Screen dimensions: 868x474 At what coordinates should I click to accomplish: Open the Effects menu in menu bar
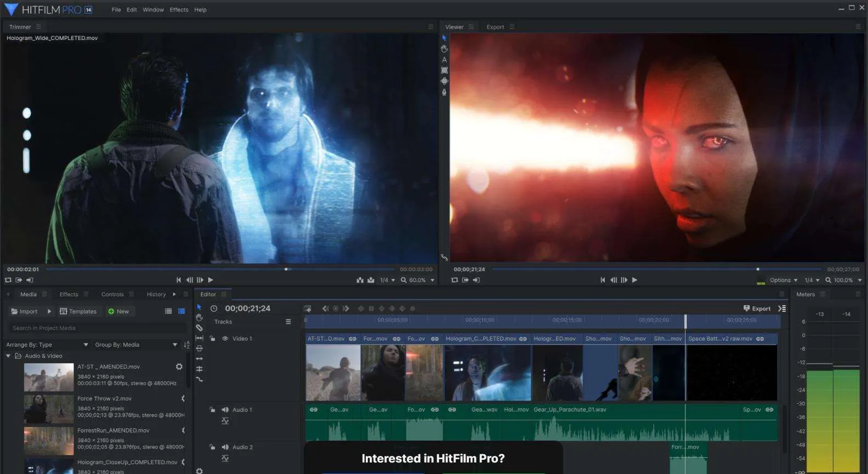(x=179, y=10)
